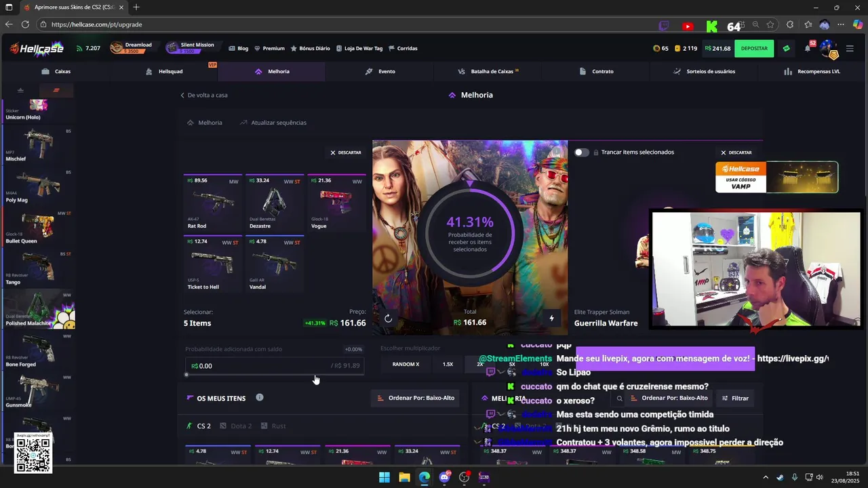Click the green promo ticket icon
The height and width of the screenshot is (488, 868).
[786, 49]
